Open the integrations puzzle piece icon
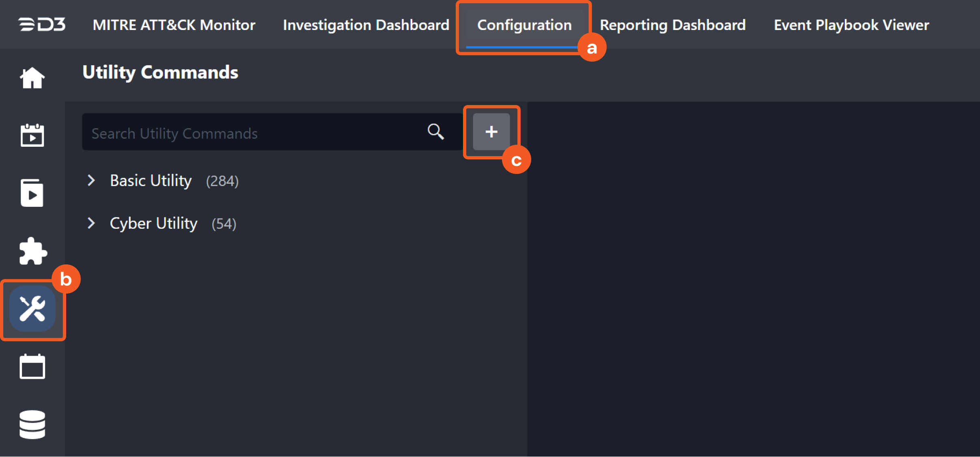The image size is (980, 457). click(x=33, y=251)
